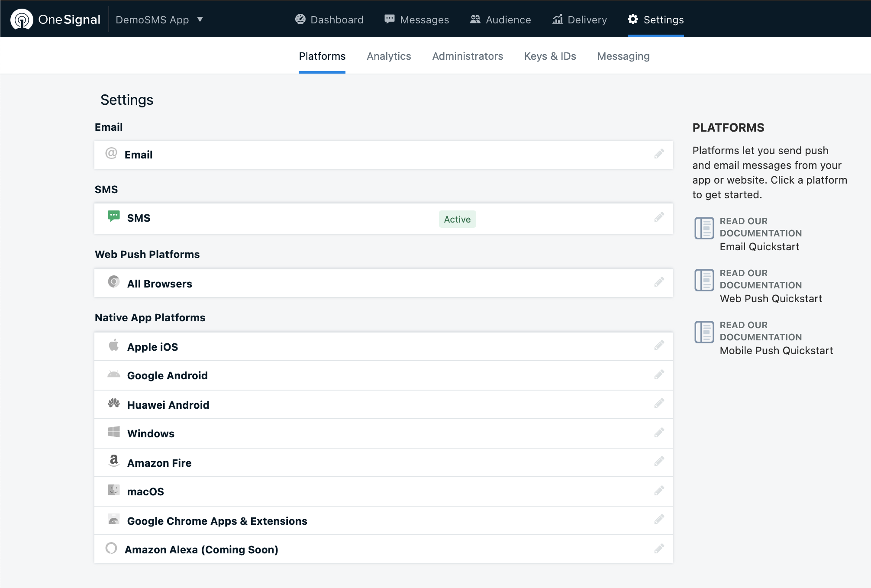Select the All Browsers web push row
Viewport: 871px width, 588px height.
pyautogui.click(x=159, y=284)
